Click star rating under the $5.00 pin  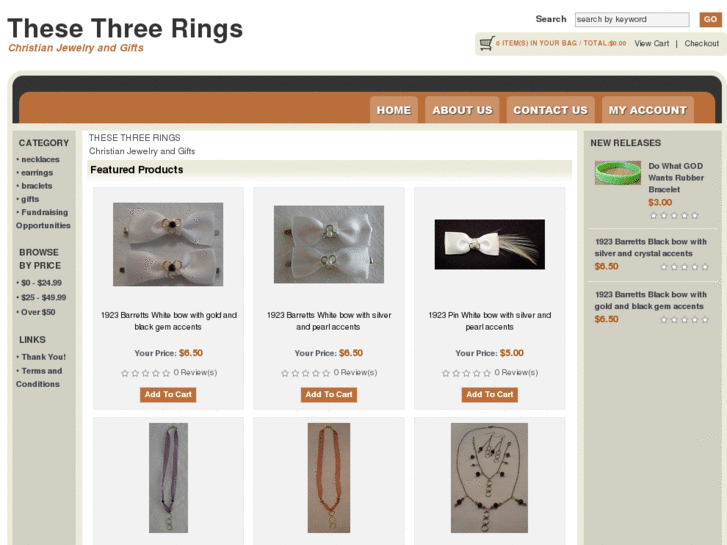(466, 373)
